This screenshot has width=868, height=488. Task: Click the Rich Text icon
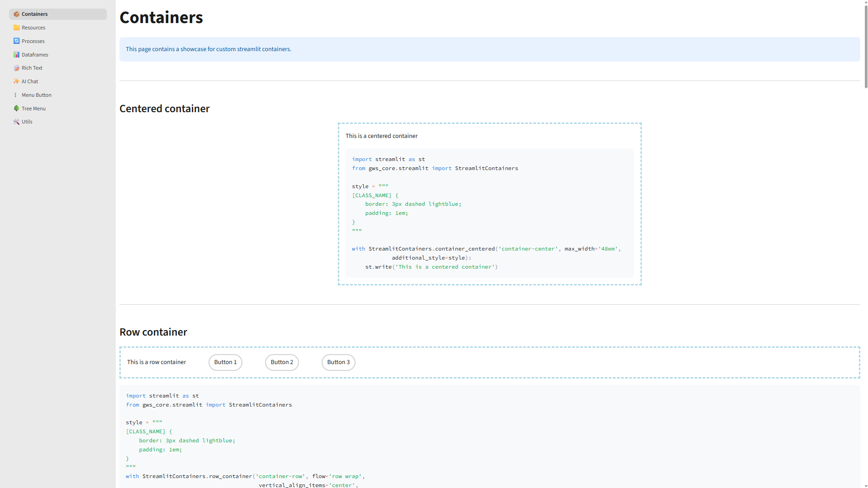click(x=17, y=68)
